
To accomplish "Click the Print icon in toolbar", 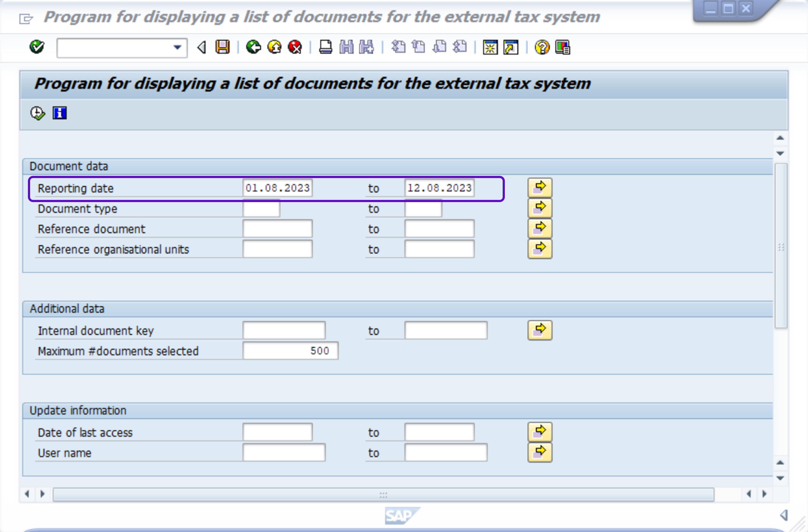I will coord(325,47).
